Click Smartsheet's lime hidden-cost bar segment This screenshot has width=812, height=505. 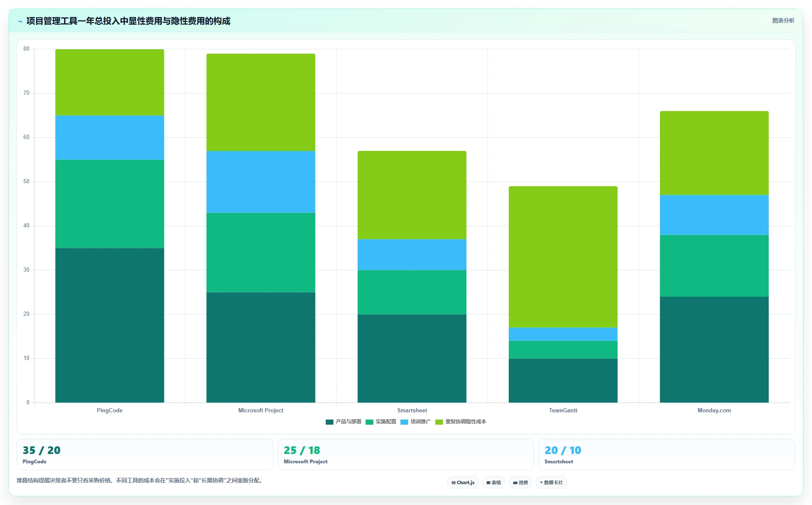click(x=412, y=195)
